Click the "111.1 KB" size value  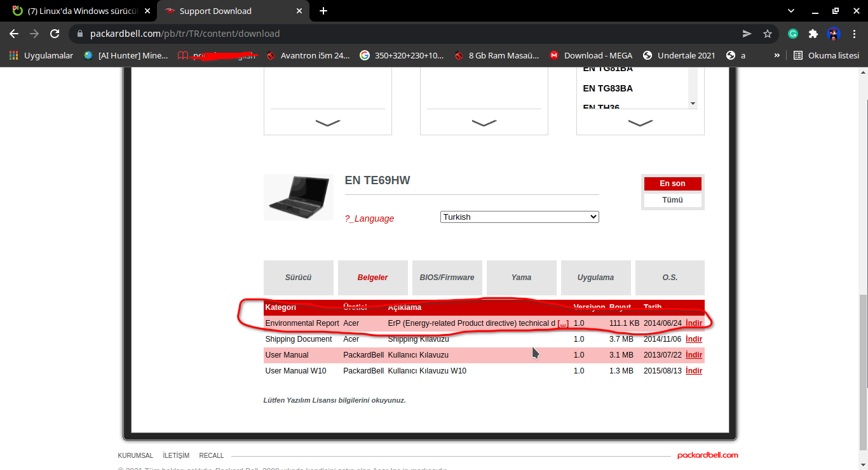pos(624,323)
